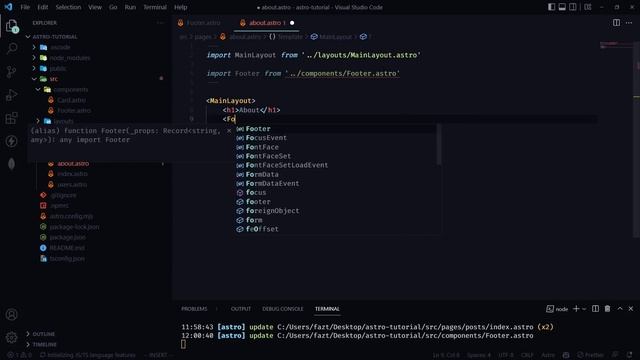Open the Source Control view icon
The height and width of the screenshot is (360, 640).
click(x=12, y=72)
